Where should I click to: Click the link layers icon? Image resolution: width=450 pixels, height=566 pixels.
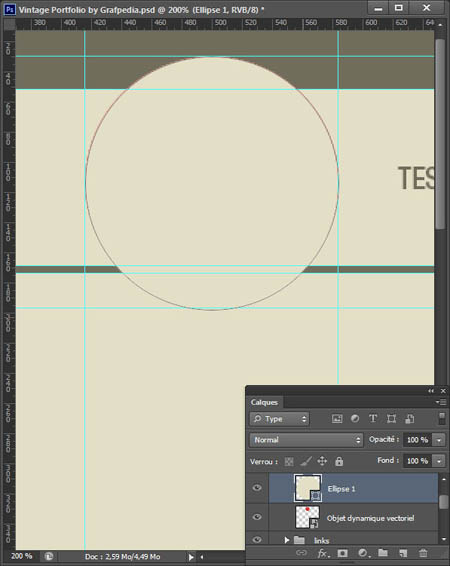(x=301, y=553)
